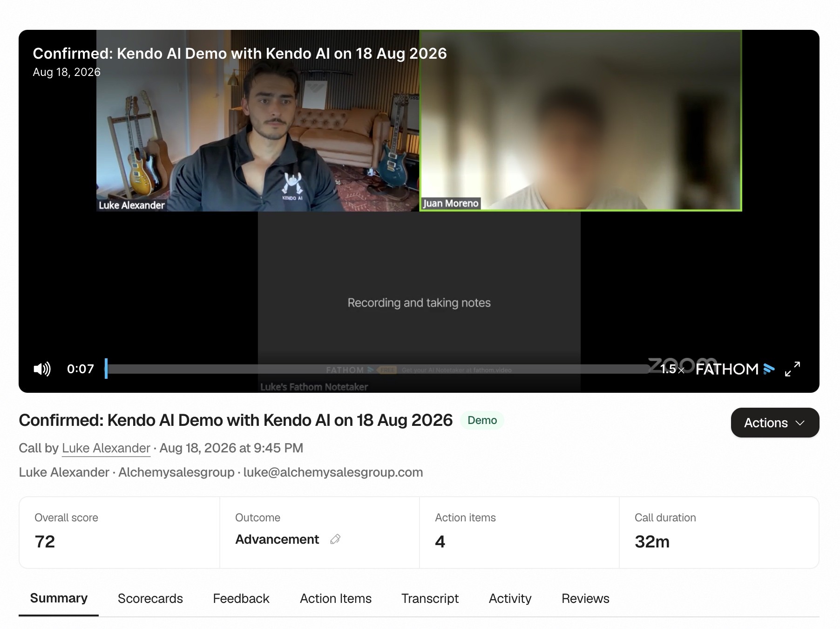Switch to the Reviews tab

[585, 598]
